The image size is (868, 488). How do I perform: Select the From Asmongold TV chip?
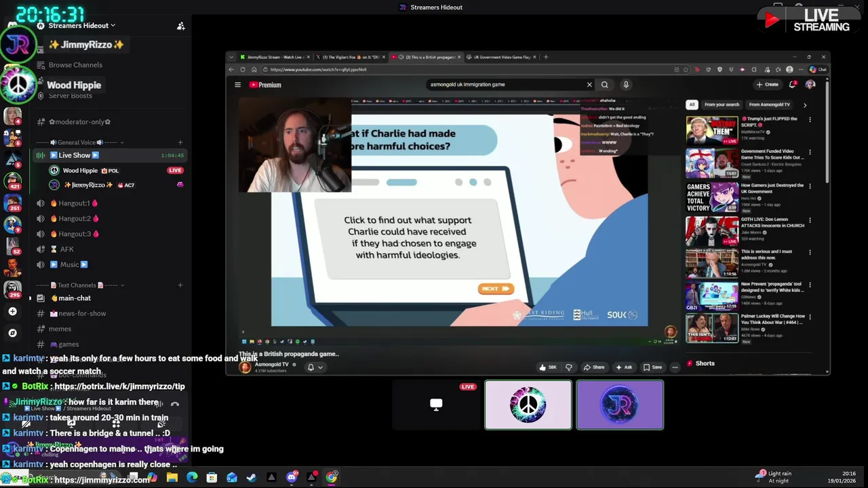[x=769, y=104]
